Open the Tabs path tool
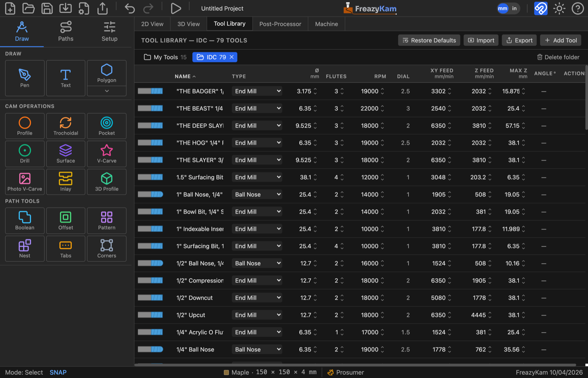588x378 pixels. (x=66, y=249)
